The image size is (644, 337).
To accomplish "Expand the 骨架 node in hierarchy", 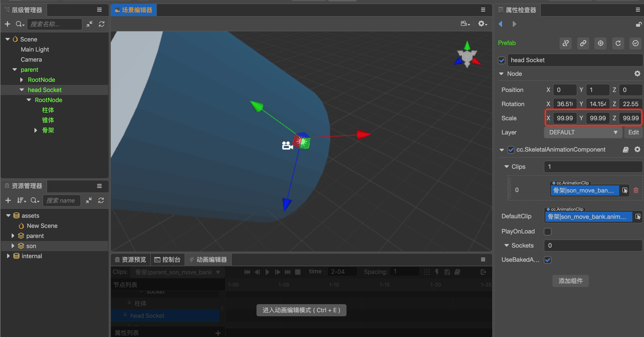I will (x=36, y=130).
